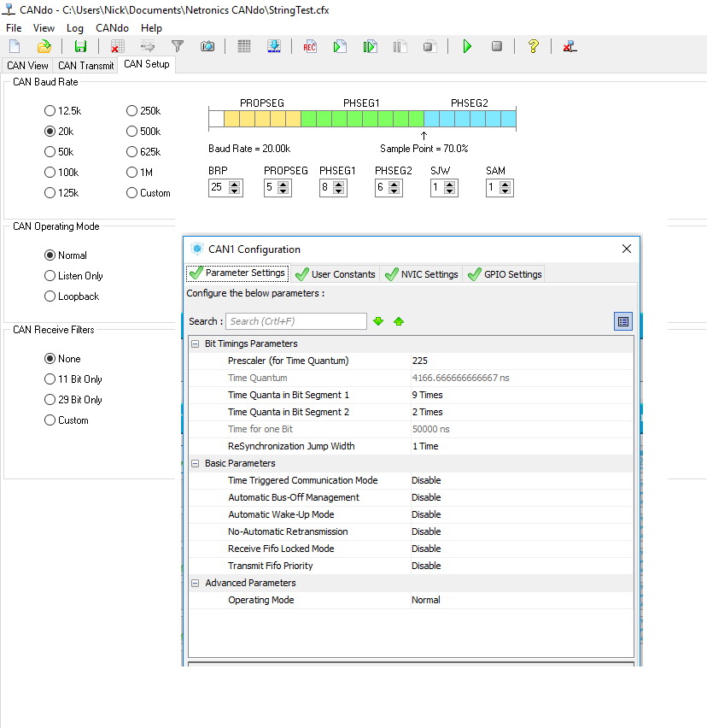Decrease PHSEG2 value with down arrow

[x=394, y=191]
